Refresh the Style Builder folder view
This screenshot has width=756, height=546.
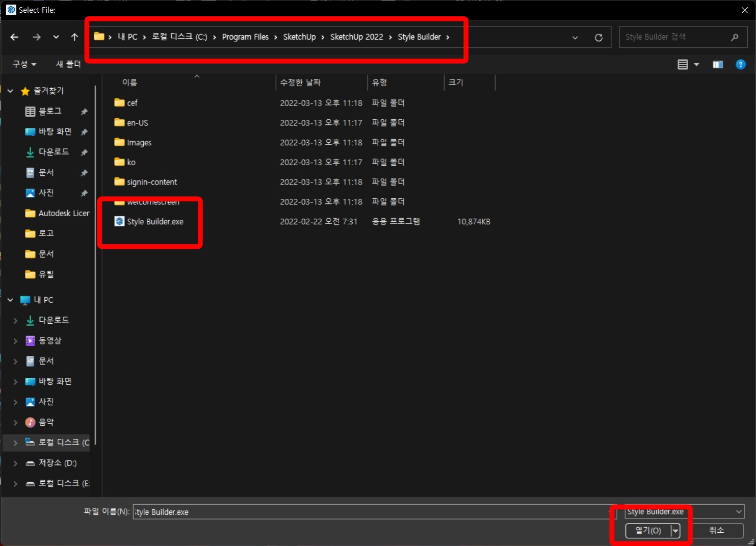click(x=598, y=37)
